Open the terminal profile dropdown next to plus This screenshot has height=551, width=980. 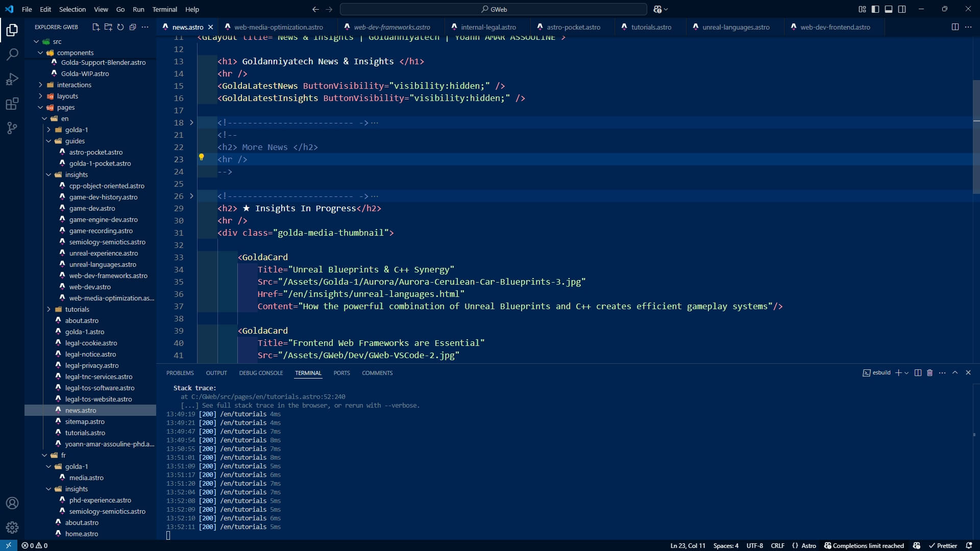coord(906,373)
